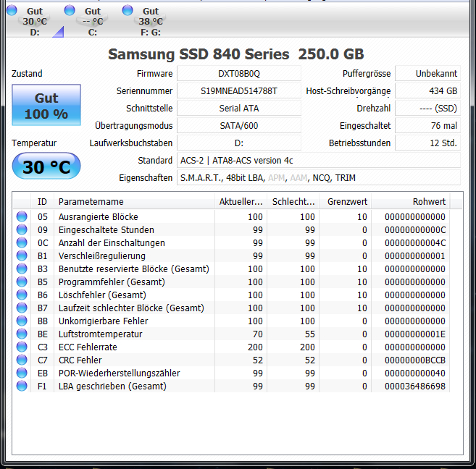Sort by the Rohwert column header

(411, 202)
